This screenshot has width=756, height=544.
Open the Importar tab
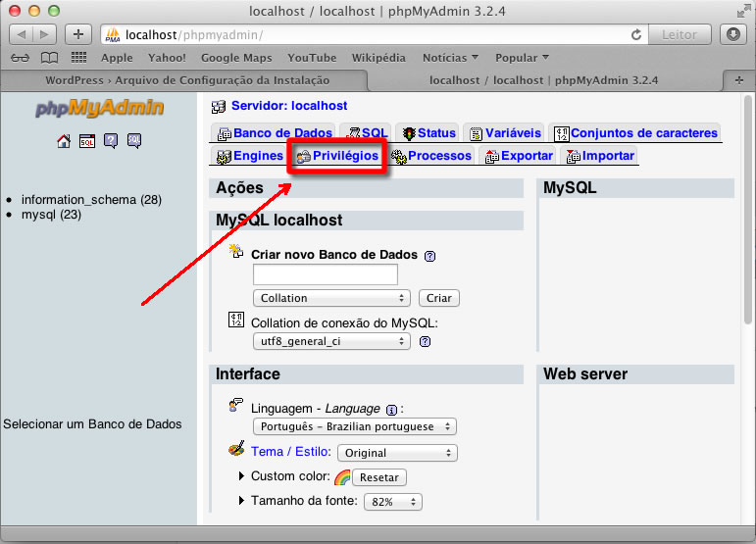point(601,156)
